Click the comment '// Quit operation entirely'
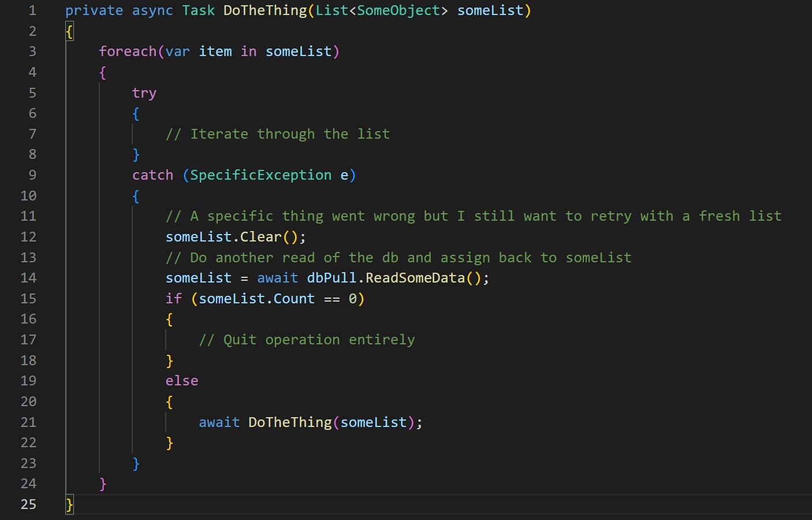The image size is (812, 520). click(307, 340)
